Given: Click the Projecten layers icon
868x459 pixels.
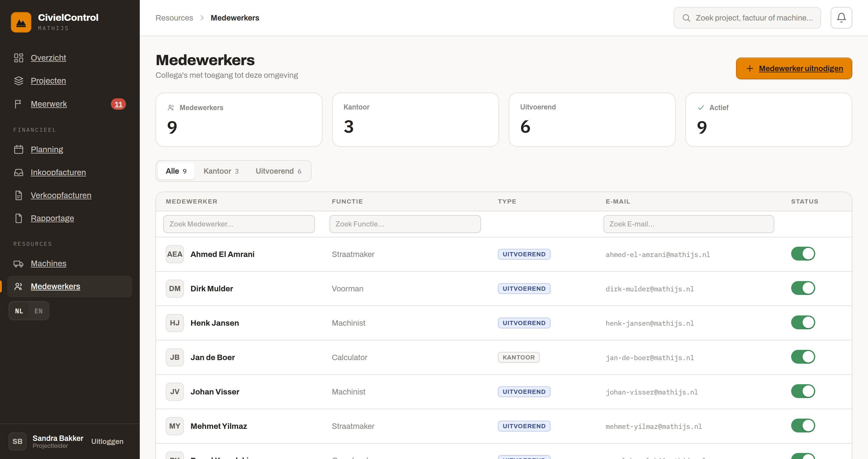Looking at the screenshot, I should [x=18, y=81].
